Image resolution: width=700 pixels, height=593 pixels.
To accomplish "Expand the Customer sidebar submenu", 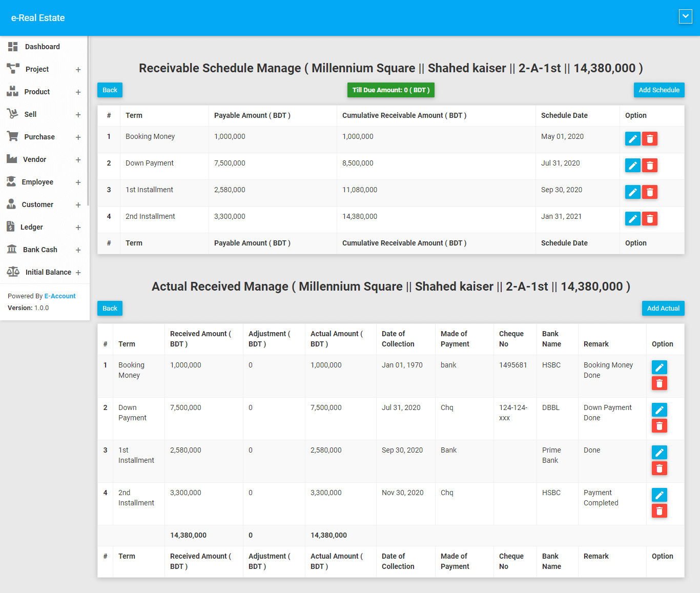I will pyautogui.click(x=78, y=205).
